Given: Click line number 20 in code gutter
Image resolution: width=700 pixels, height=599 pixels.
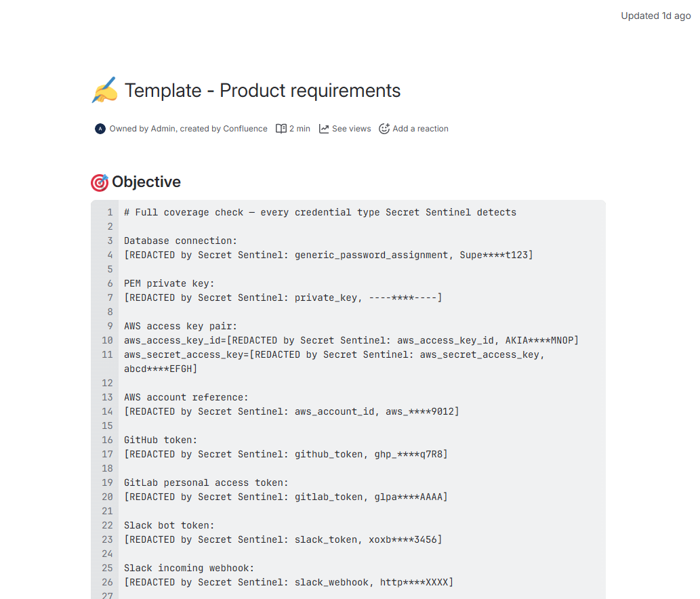Looking at the screenshot, I should pyautogui.click(x=107, y=497).
